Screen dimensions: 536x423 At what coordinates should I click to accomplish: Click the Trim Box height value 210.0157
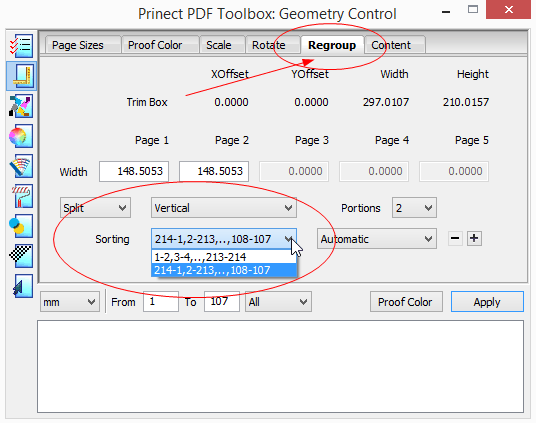pyautogui.click(x=466, y=102)
